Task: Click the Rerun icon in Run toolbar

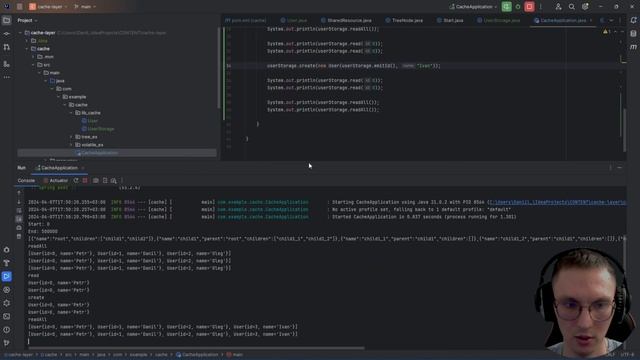Action: 76,180
